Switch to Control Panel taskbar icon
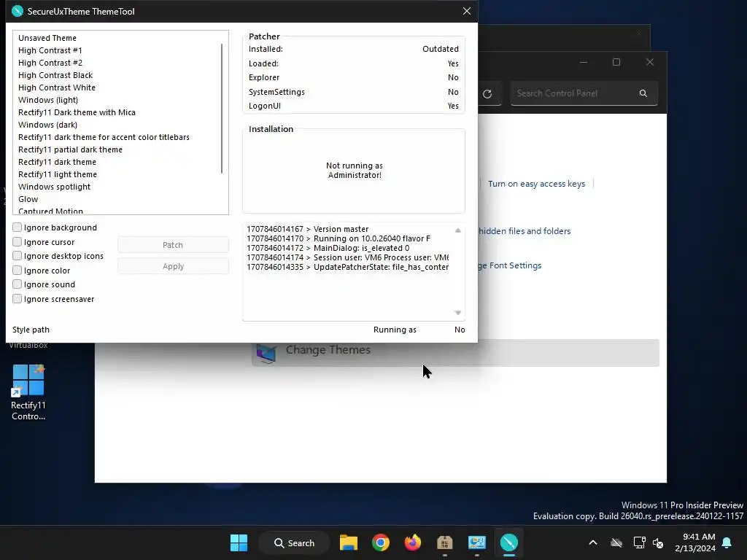 (477, 542)
